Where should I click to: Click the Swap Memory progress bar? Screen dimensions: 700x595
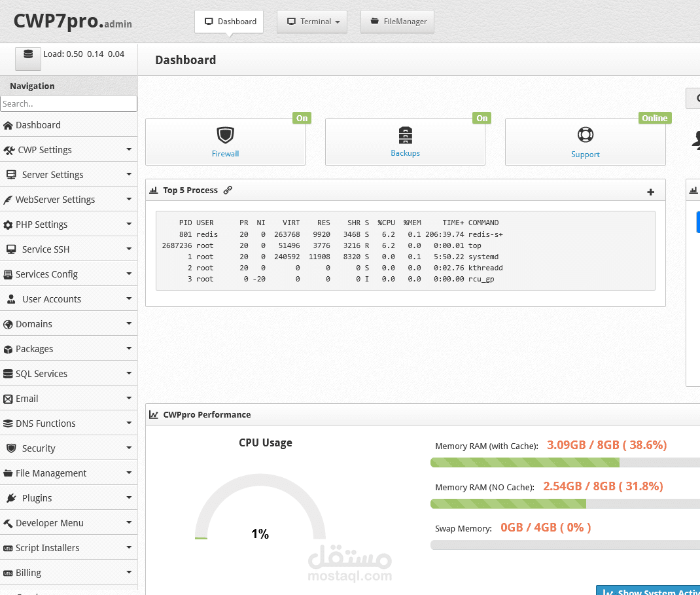565,545
